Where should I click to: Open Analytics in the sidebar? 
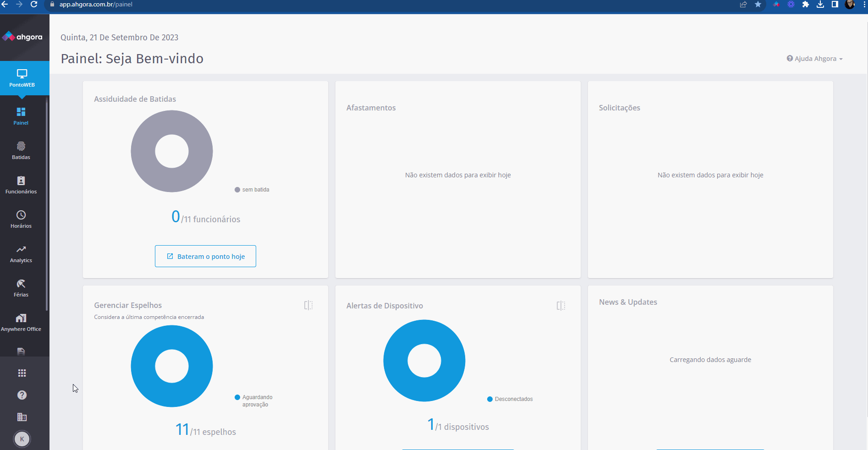[x=21, y=254]
